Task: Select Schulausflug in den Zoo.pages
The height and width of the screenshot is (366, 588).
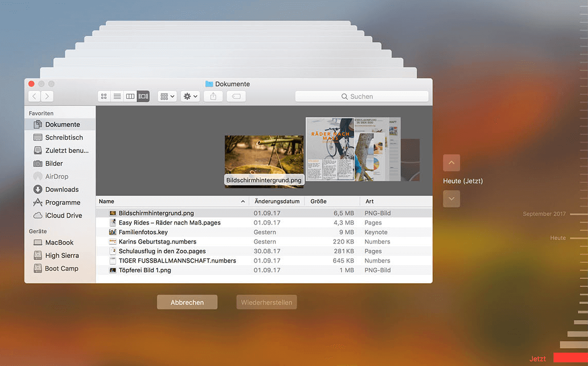Action: 264,251
